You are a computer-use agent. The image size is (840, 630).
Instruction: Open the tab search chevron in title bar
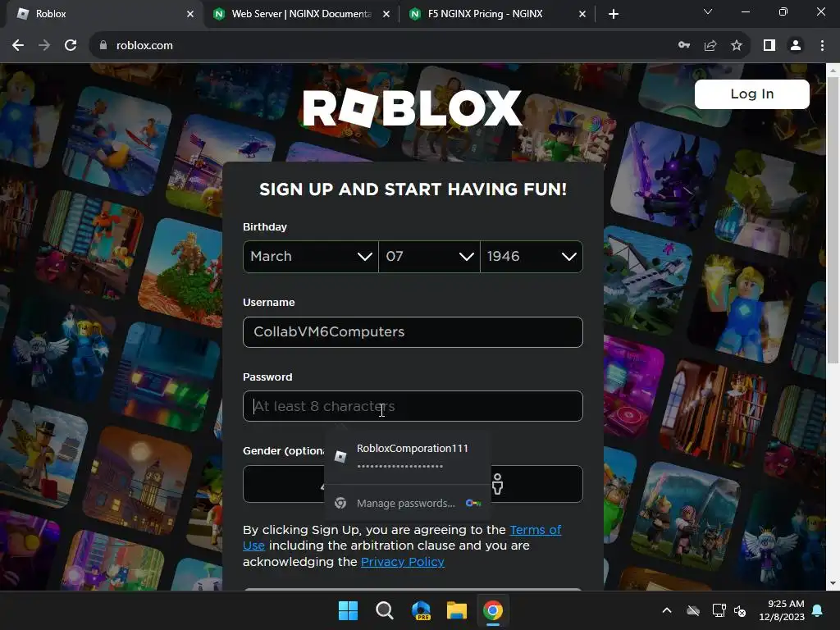click(x=708, y=11)
